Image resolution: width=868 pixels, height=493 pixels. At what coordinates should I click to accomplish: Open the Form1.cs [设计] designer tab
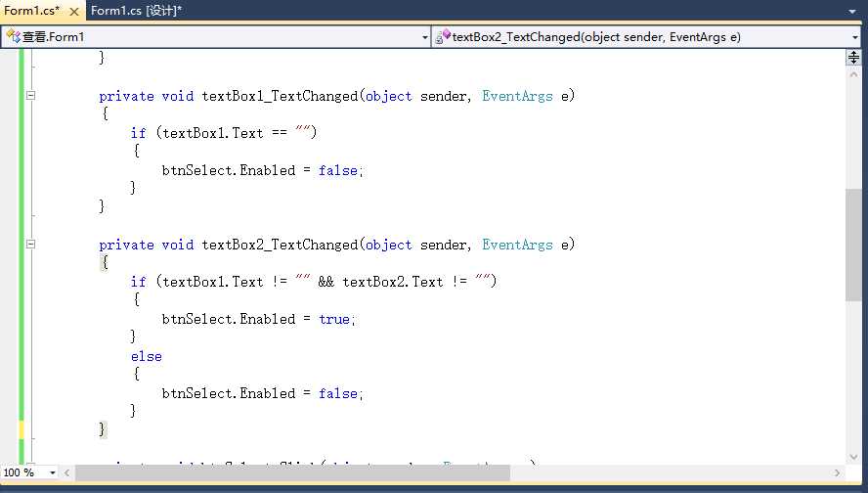coord(136,11)
